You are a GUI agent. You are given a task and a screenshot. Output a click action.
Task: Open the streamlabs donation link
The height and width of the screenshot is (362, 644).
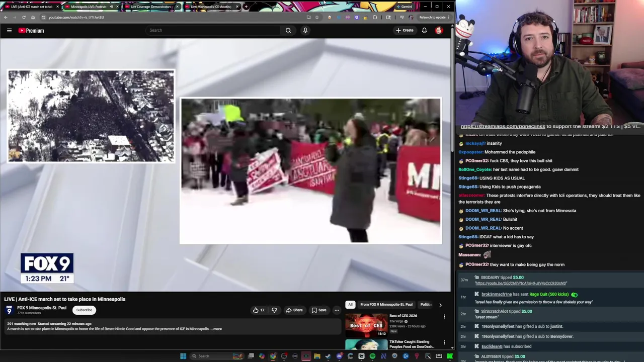[503, 127]
